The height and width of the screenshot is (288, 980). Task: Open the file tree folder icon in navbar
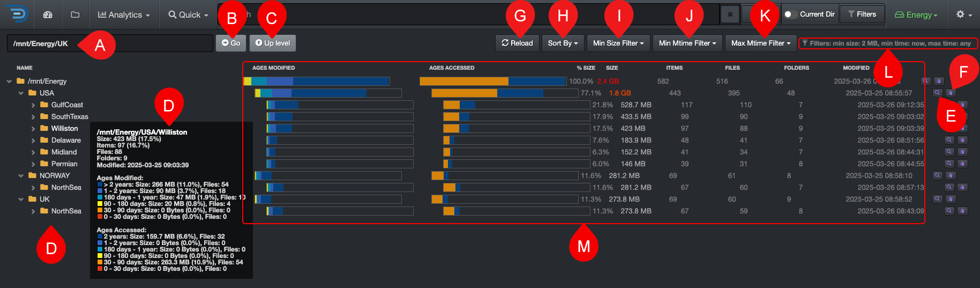75,14
